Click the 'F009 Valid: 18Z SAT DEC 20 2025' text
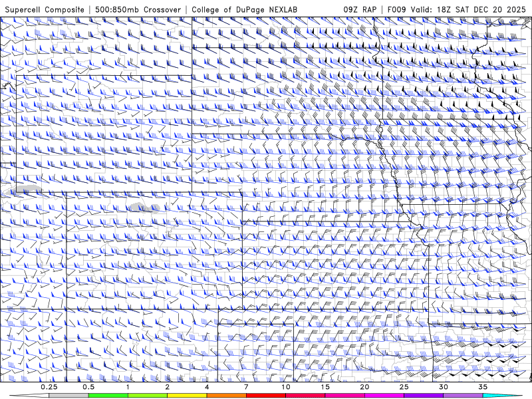 tap(456, 10)
